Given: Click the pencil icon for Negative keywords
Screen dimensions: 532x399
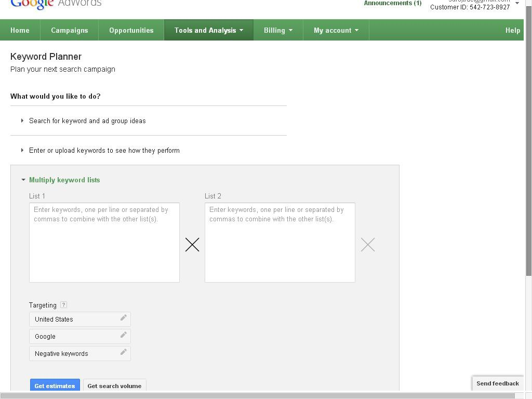Looking at the screenshot, I should click(123, 352).
